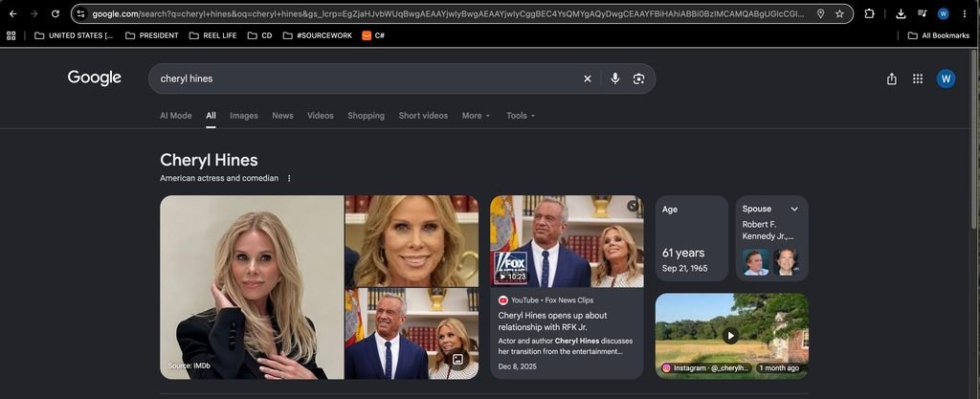Open C# bookmark
This screenshot has width=980, height=399.
coord(373,35)
